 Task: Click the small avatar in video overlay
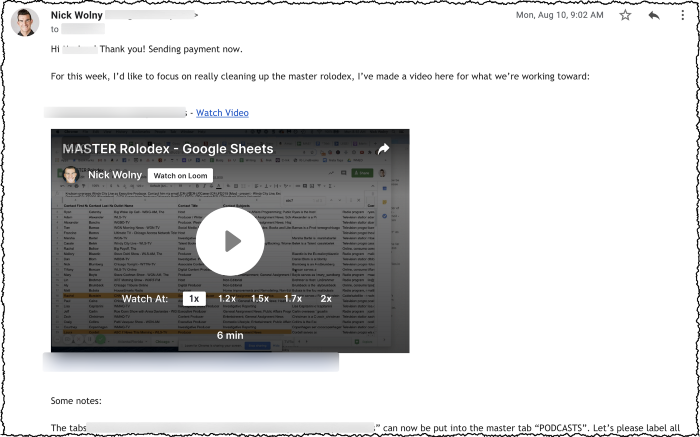pyautogui.click(x=71, y=175)
